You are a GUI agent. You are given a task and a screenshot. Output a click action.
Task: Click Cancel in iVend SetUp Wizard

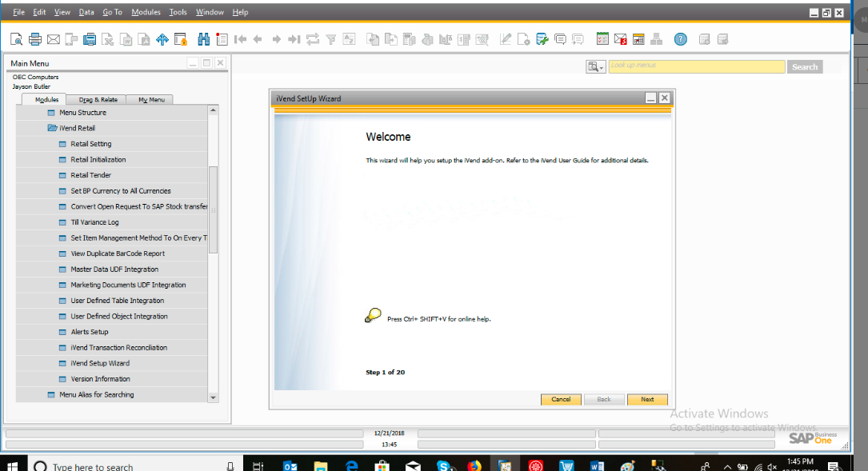pos(561,400)
